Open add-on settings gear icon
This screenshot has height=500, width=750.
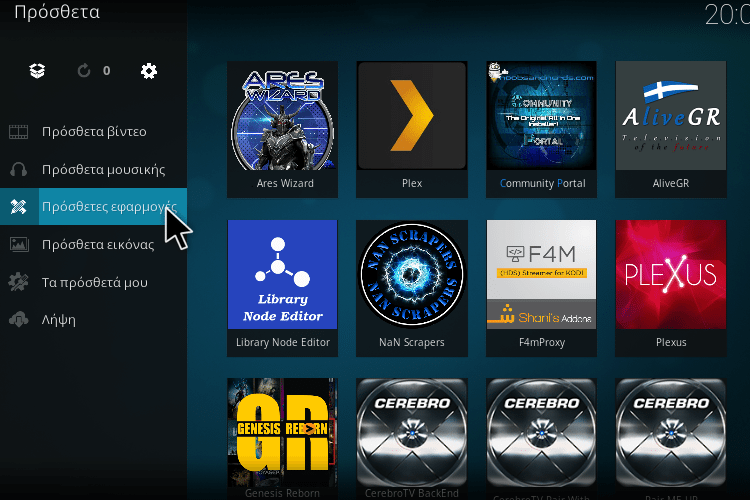click(149, 71)
